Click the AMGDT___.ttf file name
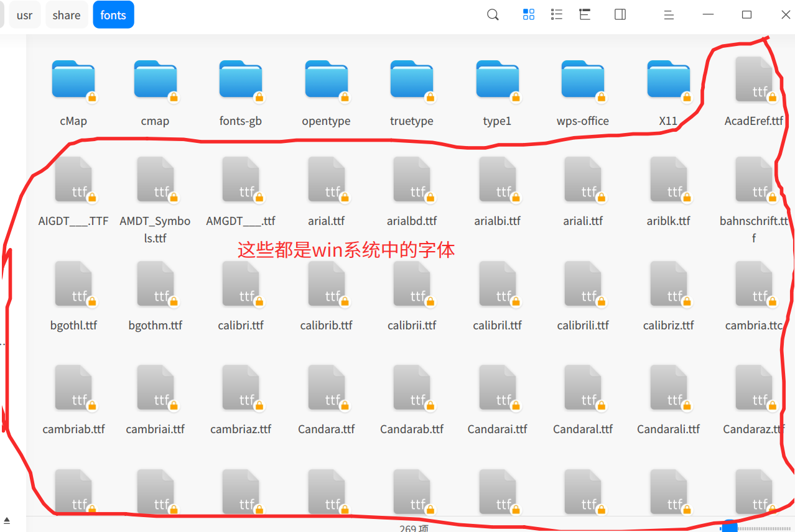This screenshot has width=795, height=532. tap(241, 221)
